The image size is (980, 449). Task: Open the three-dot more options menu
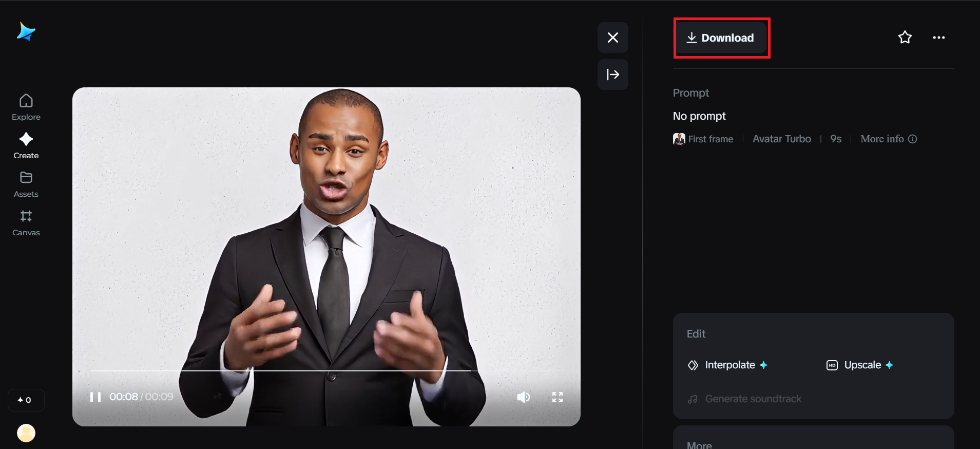(x=938, y=38)
